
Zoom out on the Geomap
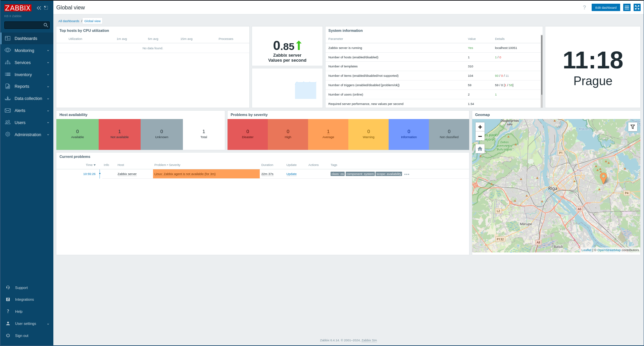click(x=480, y=136)
